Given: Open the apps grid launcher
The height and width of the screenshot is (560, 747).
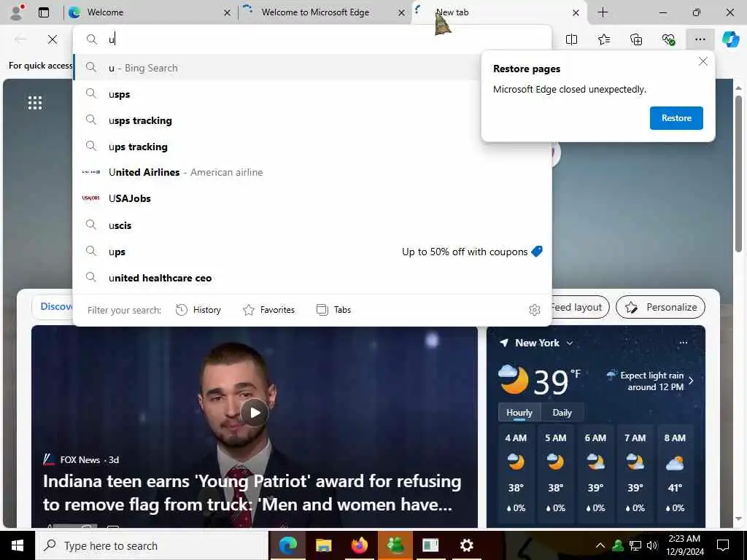Looking at the screenshot, I should point(35,102).
